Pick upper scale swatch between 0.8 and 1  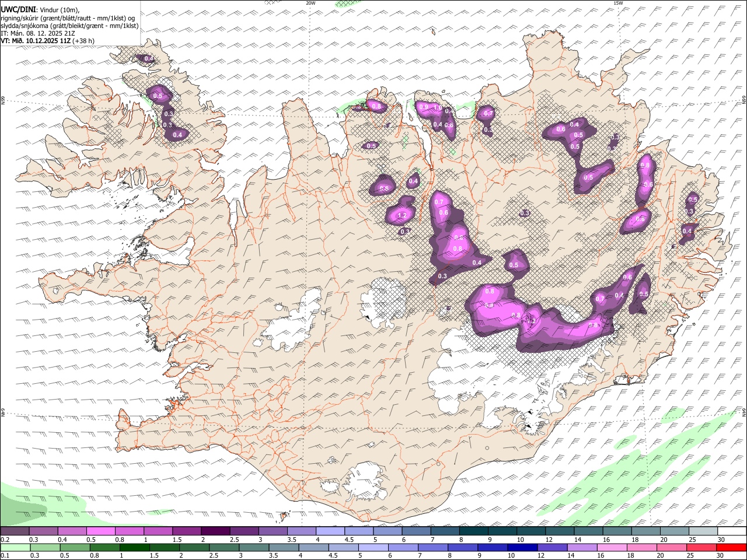point(129,531)
